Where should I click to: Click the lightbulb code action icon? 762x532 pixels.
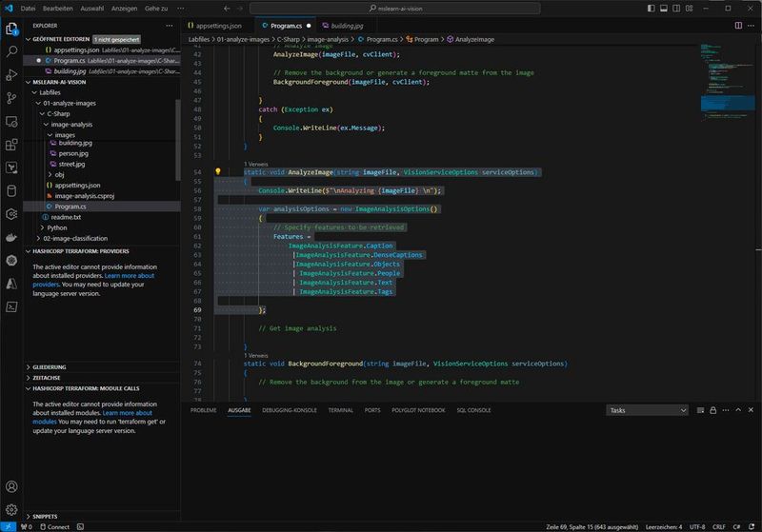point(218,172)
